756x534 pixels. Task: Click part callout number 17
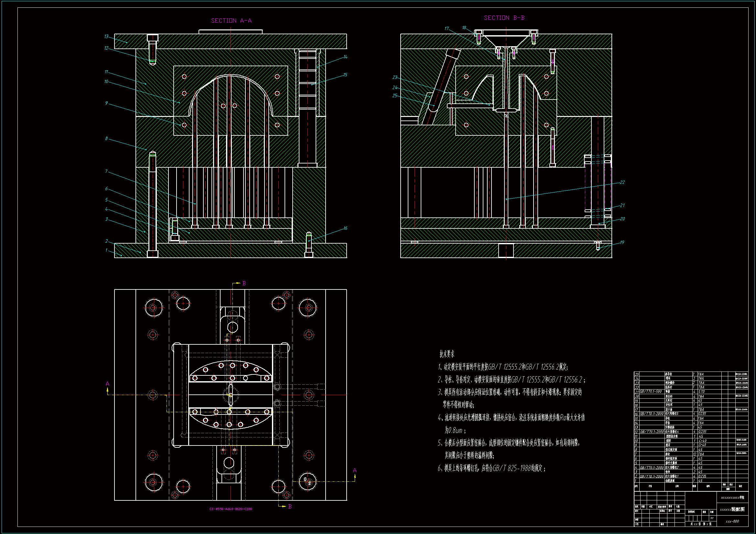click(x=446, y=29)
